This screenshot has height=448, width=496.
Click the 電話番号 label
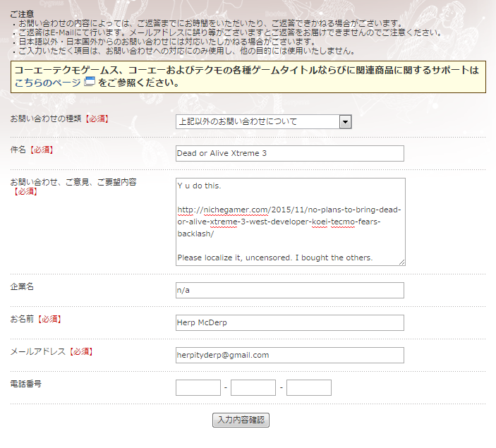click(x=26, y=384)
